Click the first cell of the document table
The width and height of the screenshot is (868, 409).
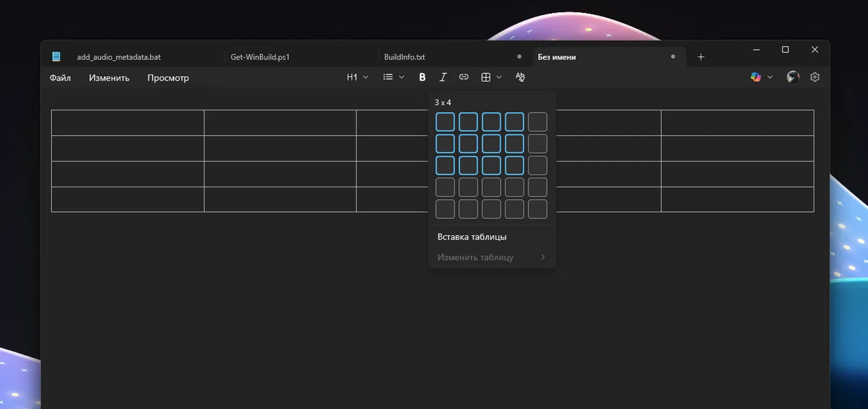128,123
